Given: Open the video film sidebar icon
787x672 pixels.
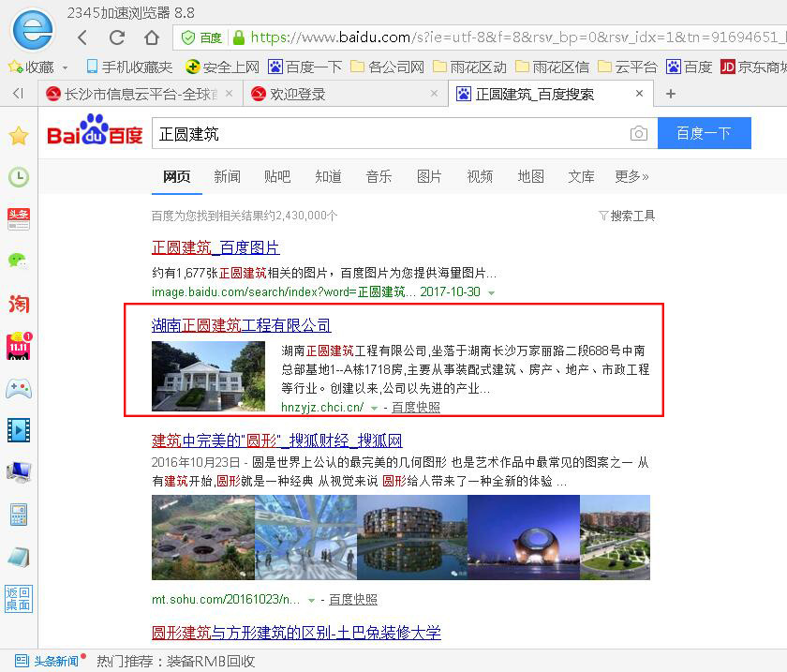Looking at the screenshot, I should 19,430.
